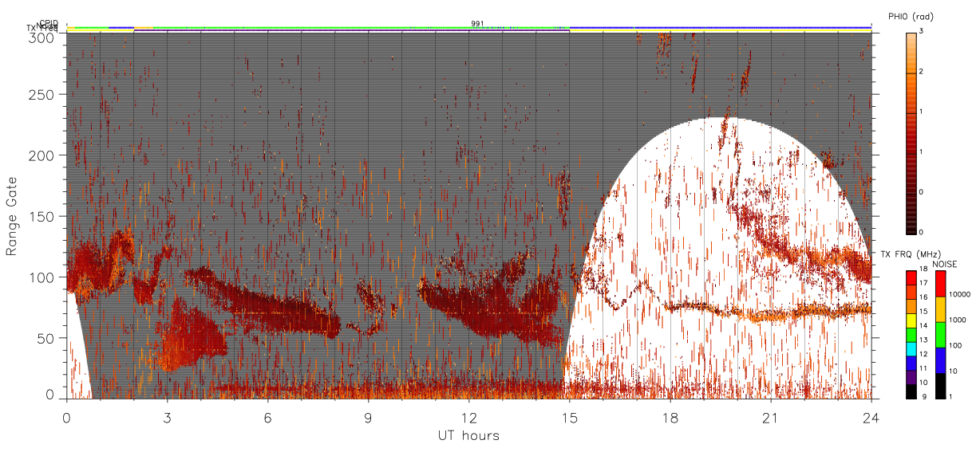Click the x-axis tick label '12'
The height and width of the screenshot is (452, 980).
[469, 417]
